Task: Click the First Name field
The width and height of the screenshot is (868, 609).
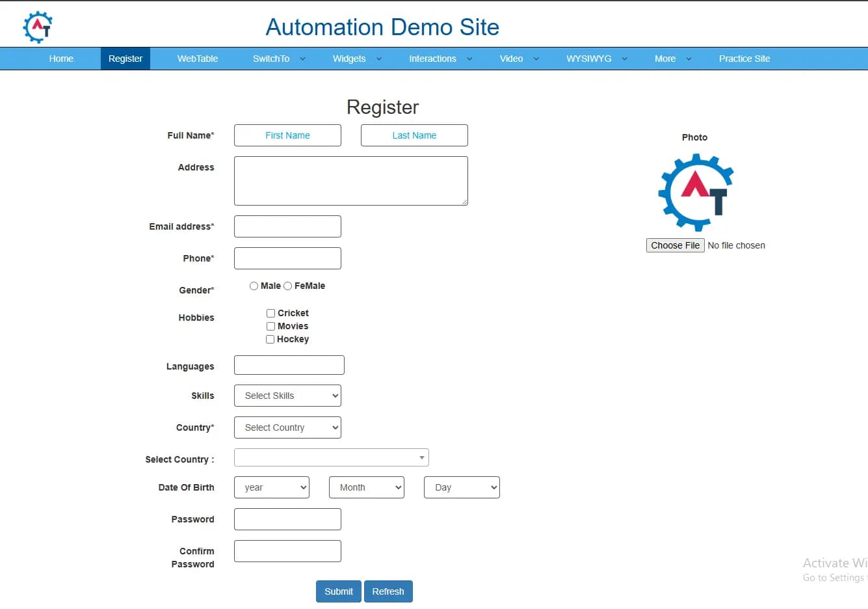Action: click(287, 135)
